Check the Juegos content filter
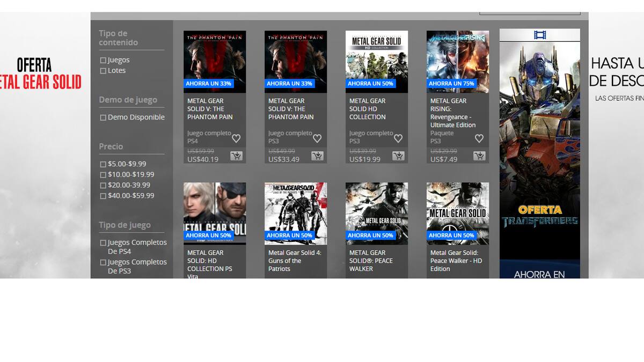This screenshot has height=362, width=644. point(103,61)
